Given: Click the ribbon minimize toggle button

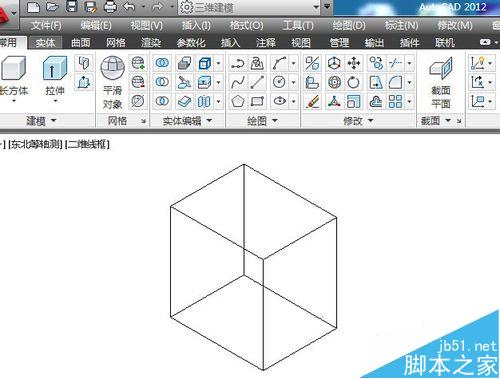Looking at the screenshot, I should coord(485,42).
